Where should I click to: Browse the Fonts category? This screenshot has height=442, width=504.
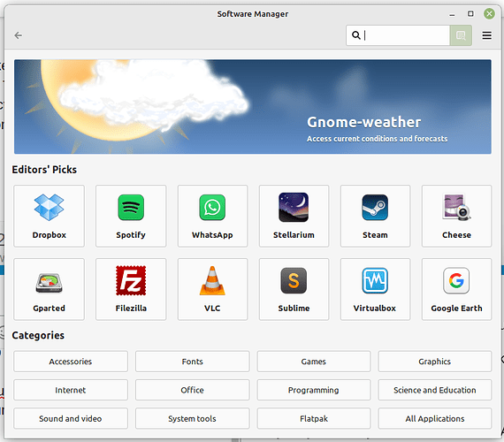click(x=192, y=362)
